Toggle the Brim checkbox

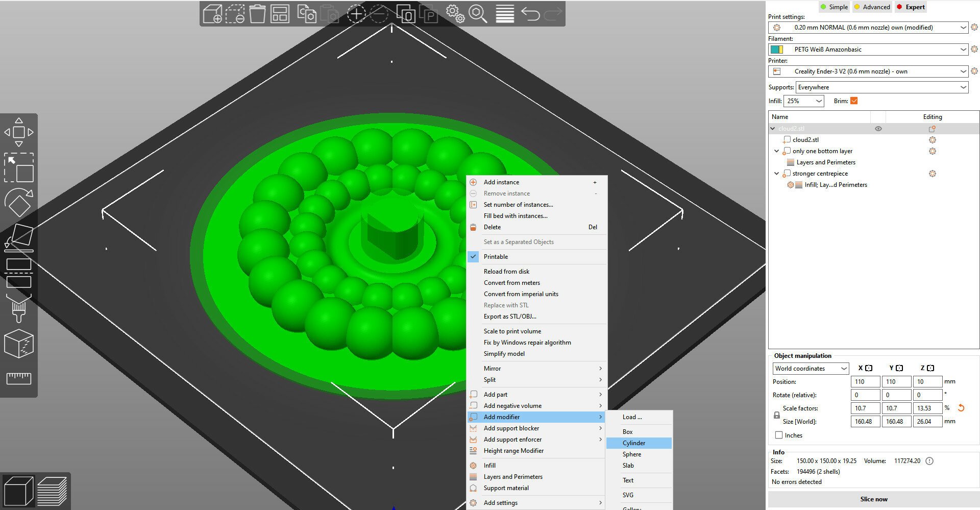(x=854, y=101)
